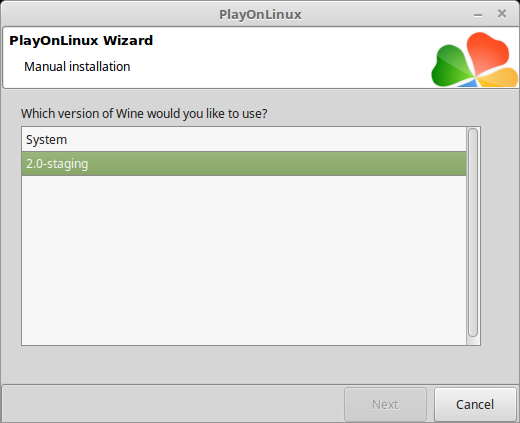
Task: Click the empty bottom bar beside Next
Action: point(173,403)
